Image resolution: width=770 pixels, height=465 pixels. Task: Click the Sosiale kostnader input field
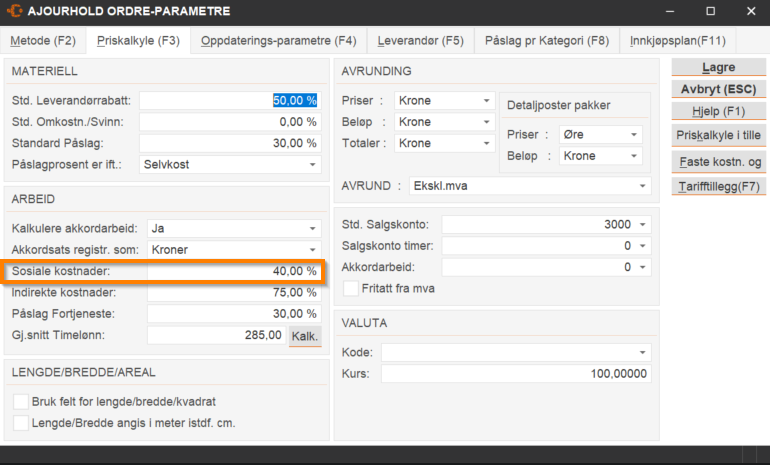click(233, 271)
